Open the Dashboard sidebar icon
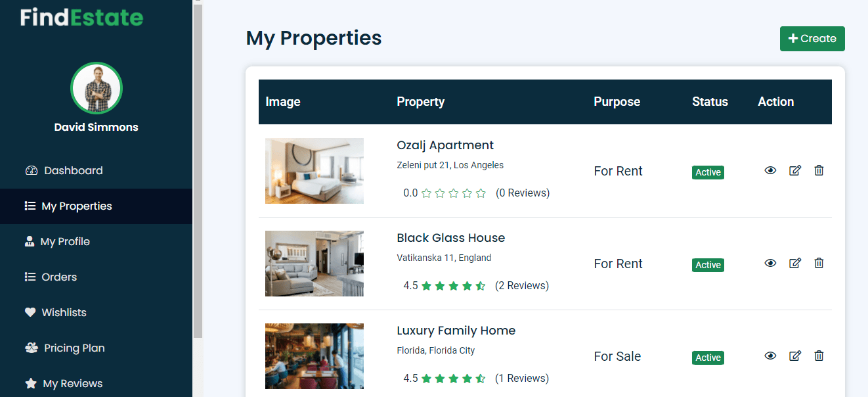This screenshot has height=397, width=868. point(32,170)
